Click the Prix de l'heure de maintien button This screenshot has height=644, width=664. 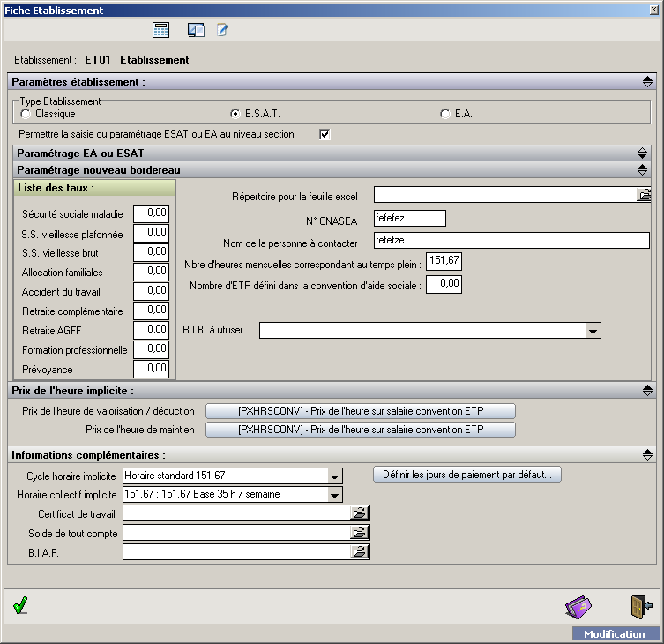pyautogui.click(x=360, y=430)
